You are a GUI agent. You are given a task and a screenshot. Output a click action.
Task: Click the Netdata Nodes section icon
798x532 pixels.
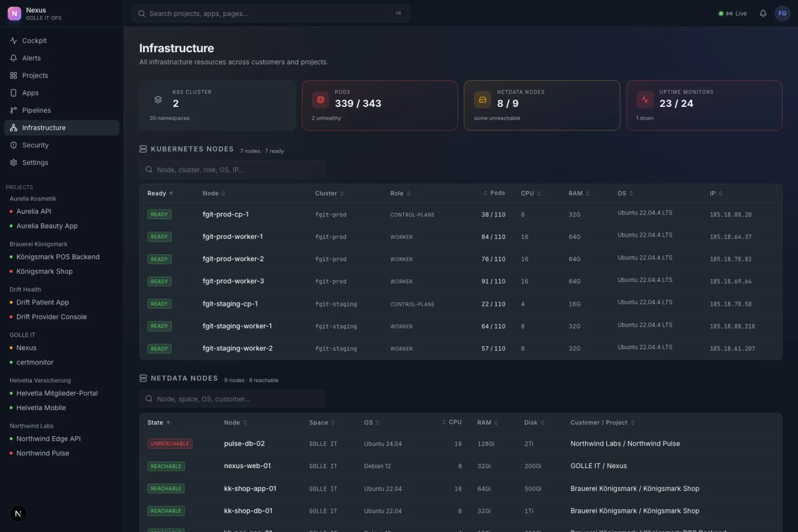(143, 378)
